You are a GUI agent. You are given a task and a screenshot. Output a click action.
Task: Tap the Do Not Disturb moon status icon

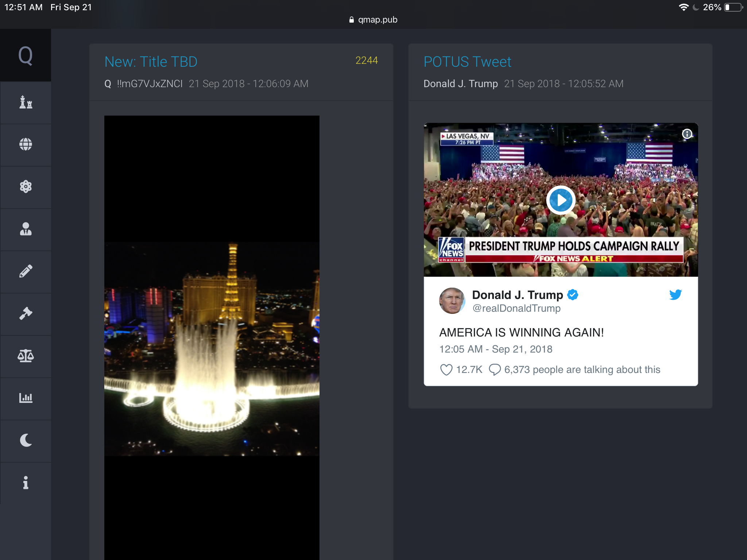[696, 7]
